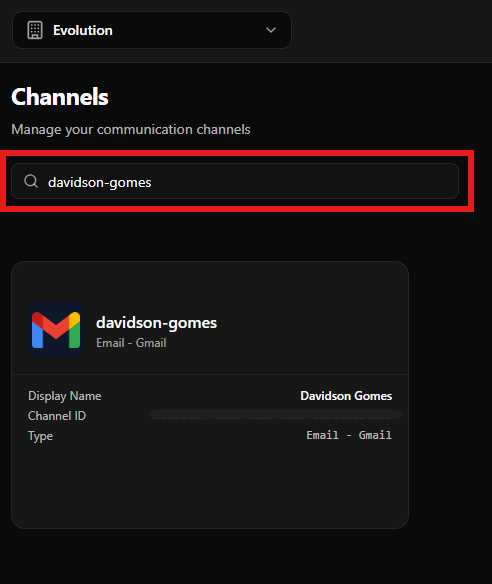Click the channel search input field
492x584 pixels.
235,181
